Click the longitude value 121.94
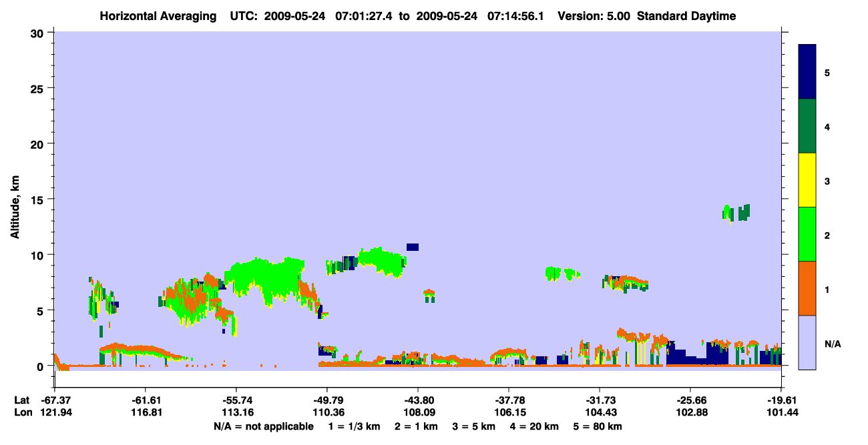The height and width of the screenshot is (445, 868). coord(55,412)
